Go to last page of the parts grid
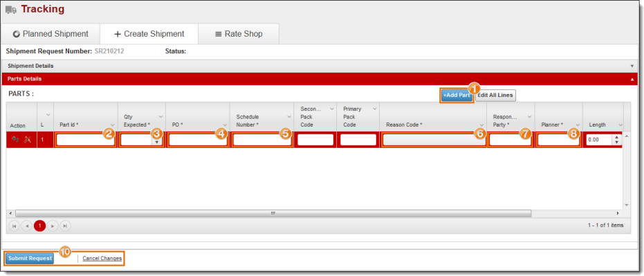The height and width of the screenshot is (276, 644). tap(65, 226)
